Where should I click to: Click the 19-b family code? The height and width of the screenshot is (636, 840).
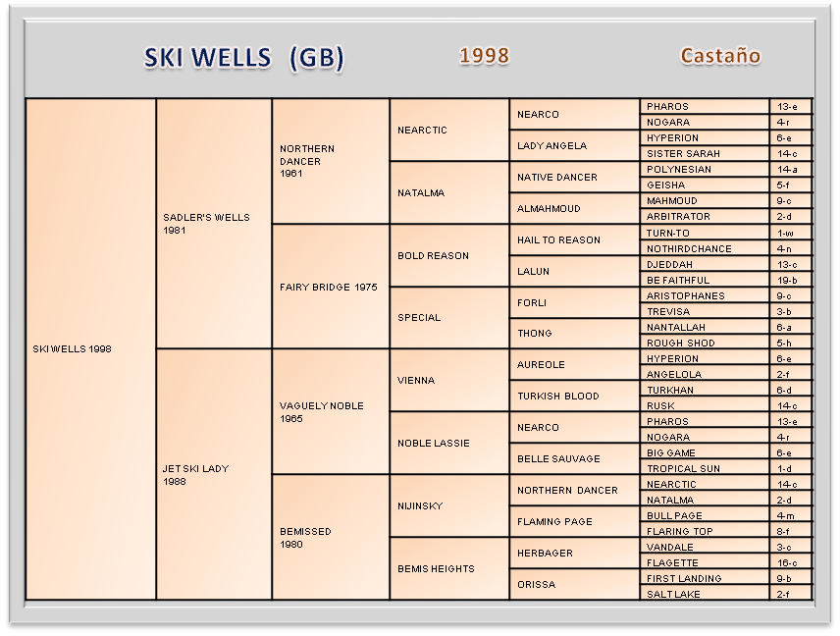pos(786,280)
